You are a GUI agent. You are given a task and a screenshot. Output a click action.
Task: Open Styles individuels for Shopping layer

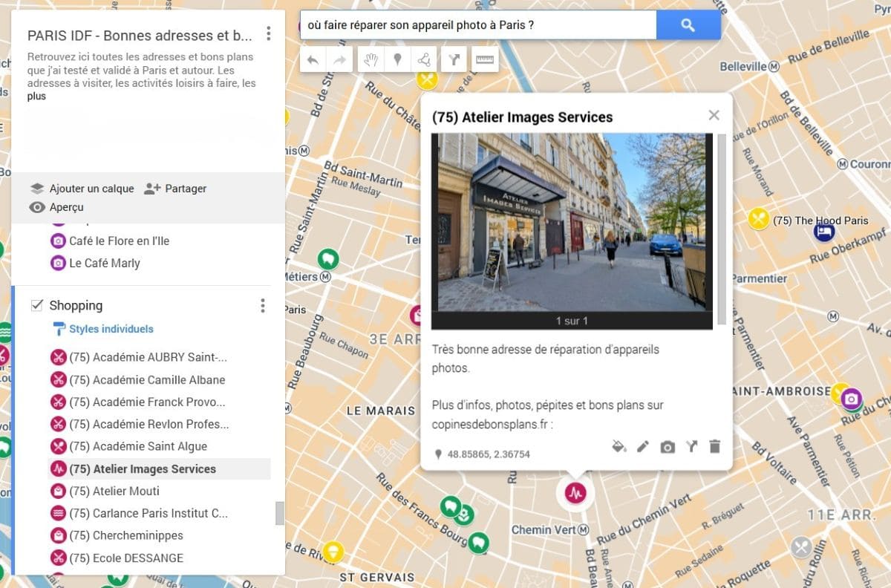103,329
